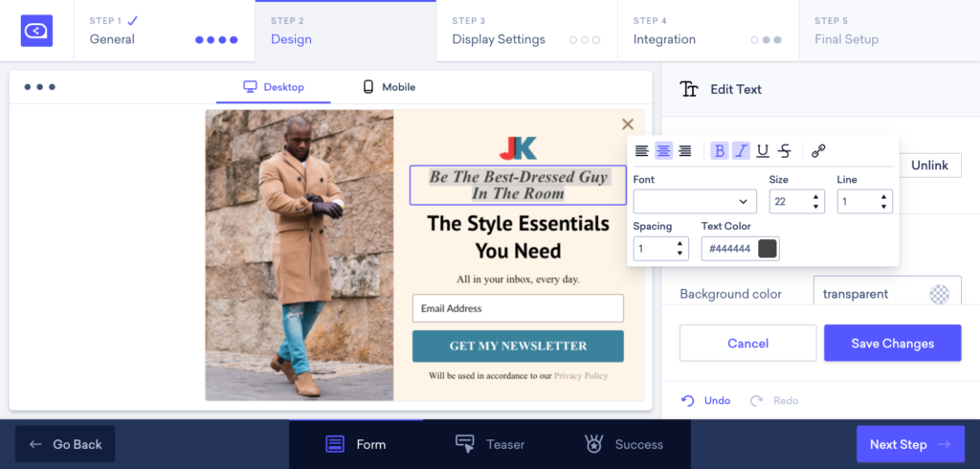
Task: Select 'The Style Essentials You Need' heading
Action: [518, 237]
